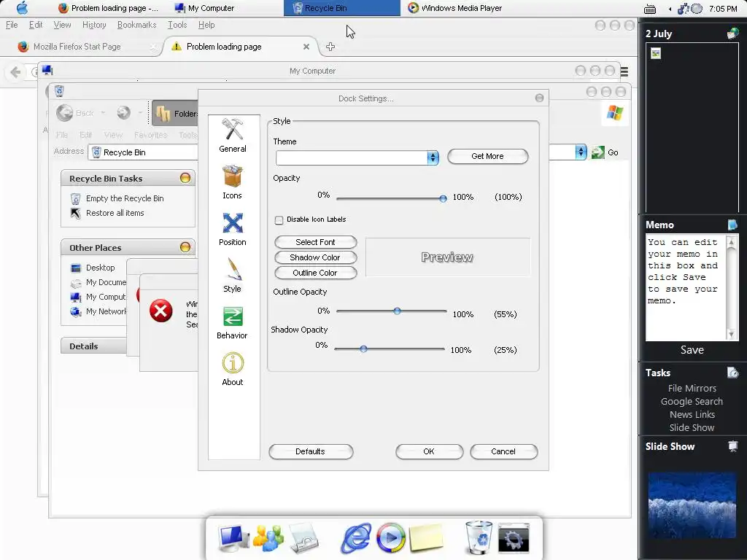This screenshot has width=747, height=560.
Task: Open Firefox Bookmarks menu
Action: 136,25
